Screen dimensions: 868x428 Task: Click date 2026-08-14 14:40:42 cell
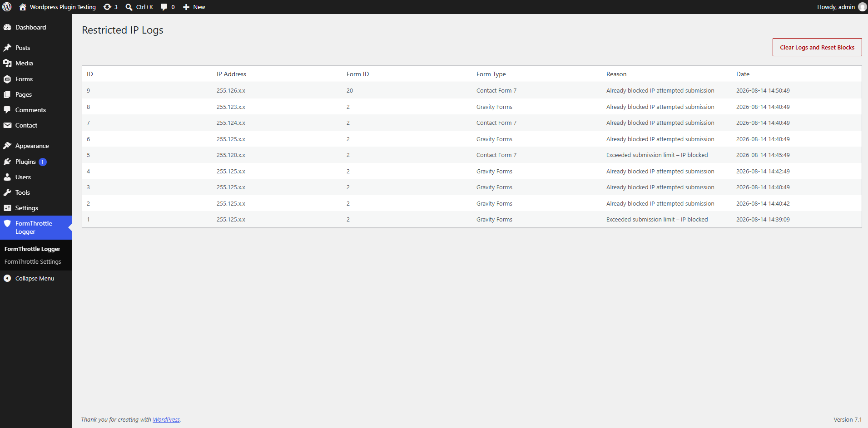tap(763, 203)
